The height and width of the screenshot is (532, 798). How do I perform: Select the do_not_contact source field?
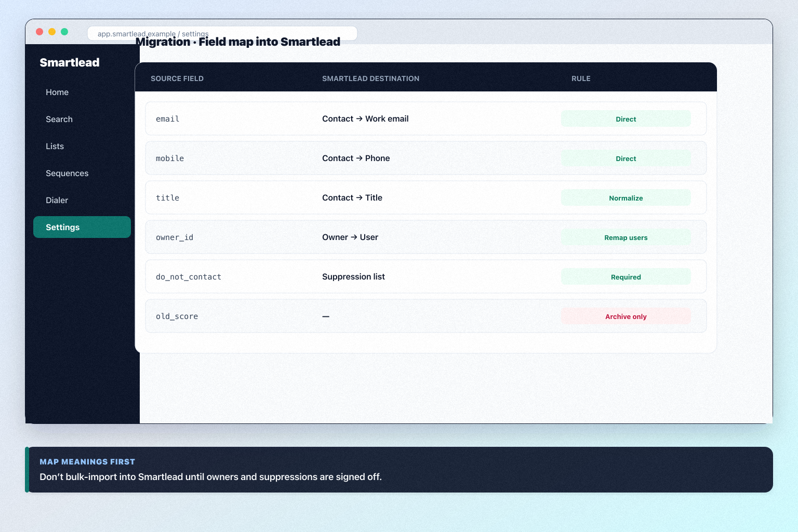click(189, 277)
